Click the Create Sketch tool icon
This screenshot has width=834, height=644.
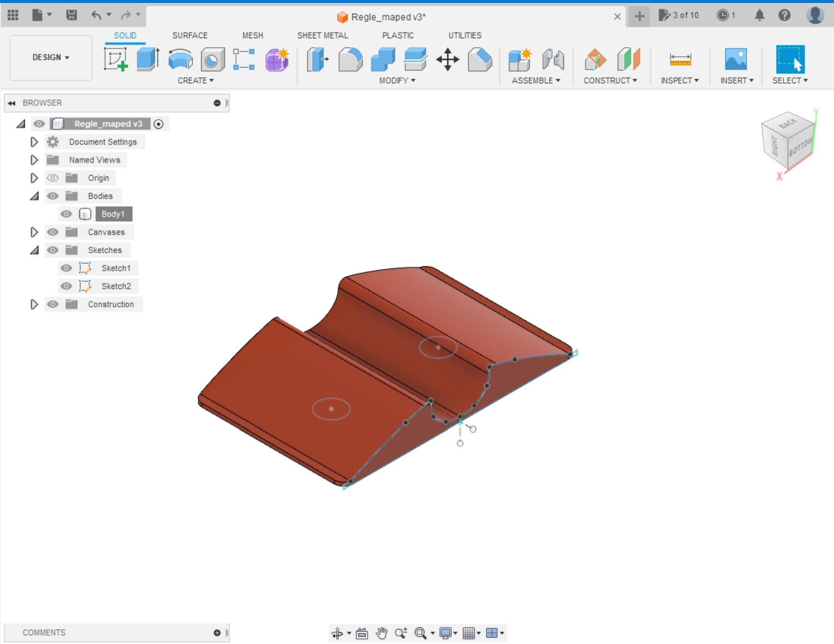pyautogui.click(x=116, y=59)
